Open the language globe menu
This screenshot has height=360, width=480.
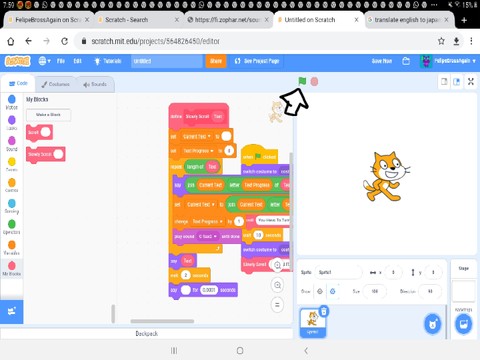tap(44, 61)
